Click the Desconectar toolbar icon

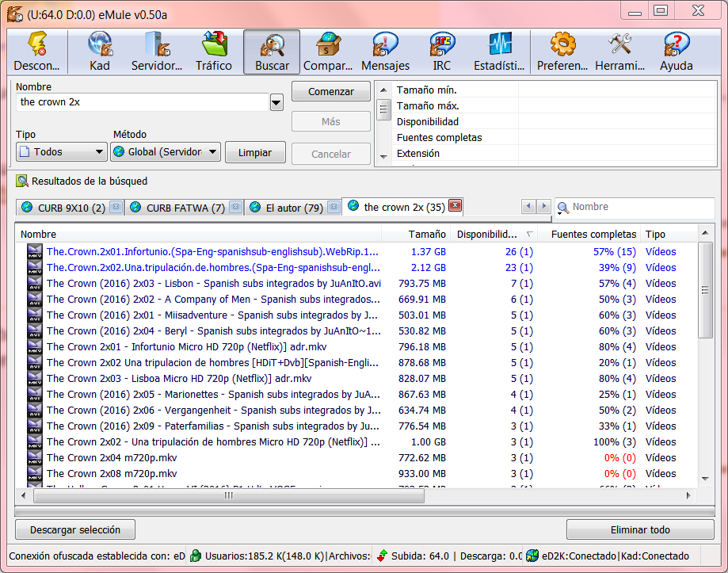click(x=36, y=52)
